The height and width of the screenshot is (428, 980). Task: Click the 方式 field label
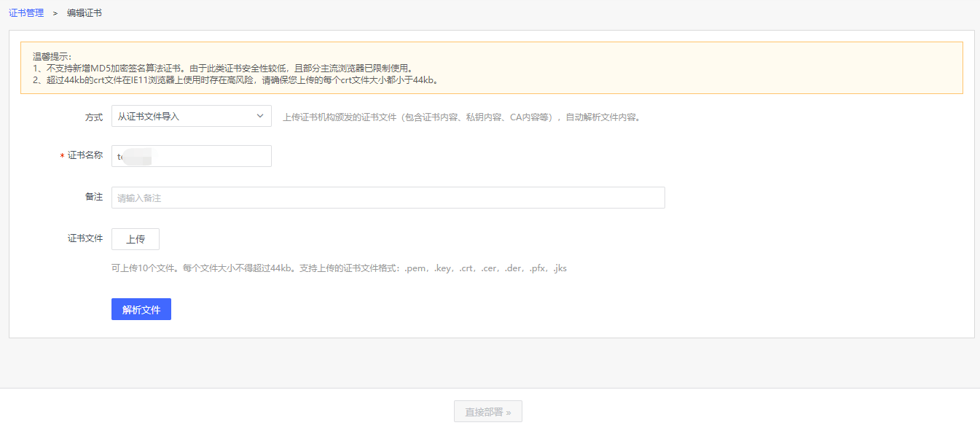coord(94,117)
